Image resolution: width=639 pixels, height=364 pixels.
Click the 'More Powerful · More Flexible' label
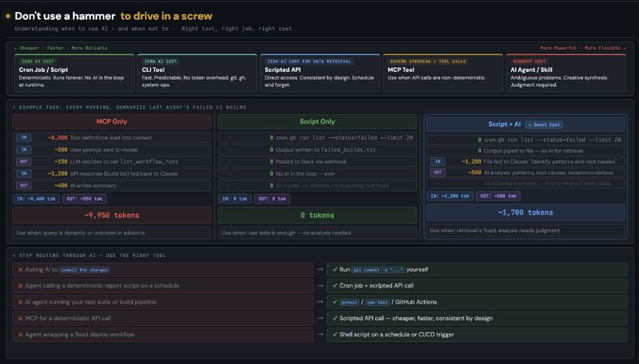(x=583, y=48)
